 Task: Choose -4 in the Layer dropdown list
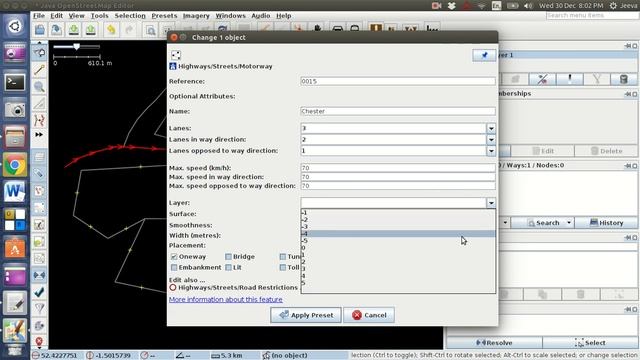click(x=398, y=234)
